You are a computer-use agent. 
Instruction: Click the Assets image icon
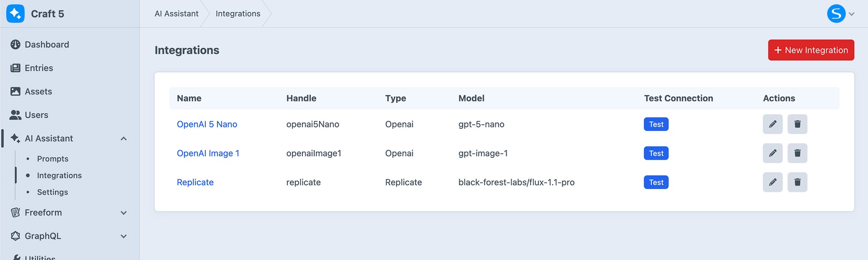pos(15,91)
